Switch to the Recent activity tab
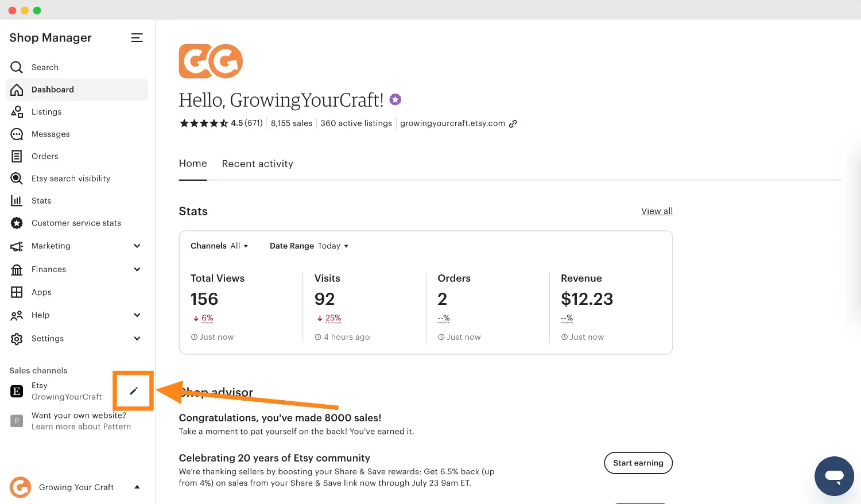 coord(258,164)
